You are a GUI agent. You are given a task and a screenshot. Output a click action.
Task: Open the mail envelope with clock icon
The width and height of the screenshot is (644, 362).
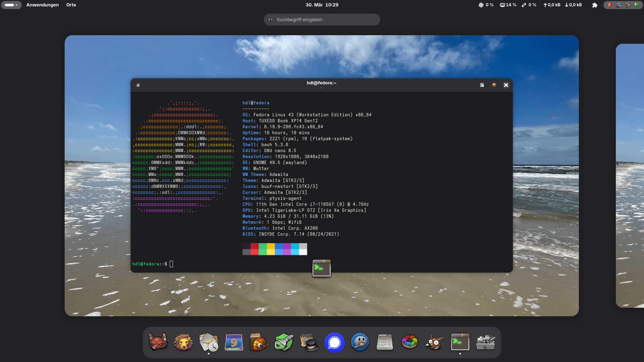point(209,342)
